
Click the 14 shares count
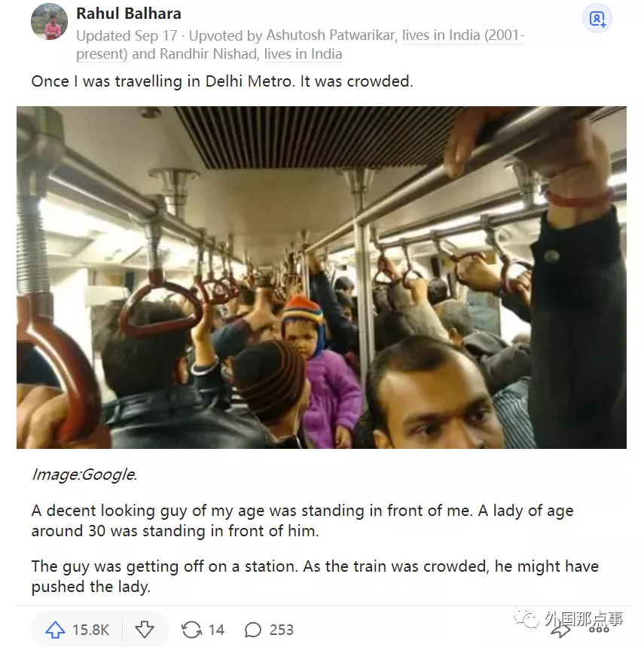[216, 630]
